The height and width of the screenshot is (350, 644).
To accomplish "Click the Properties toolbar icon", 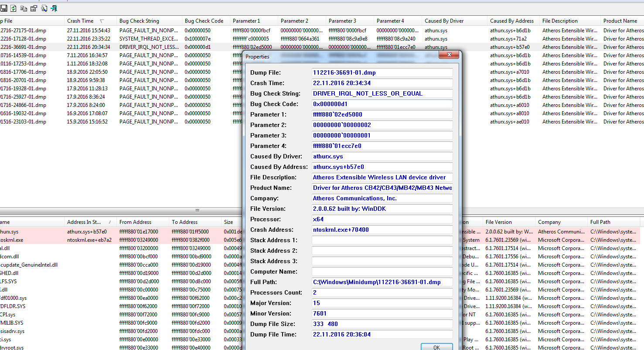I will [x=34, y=8].
